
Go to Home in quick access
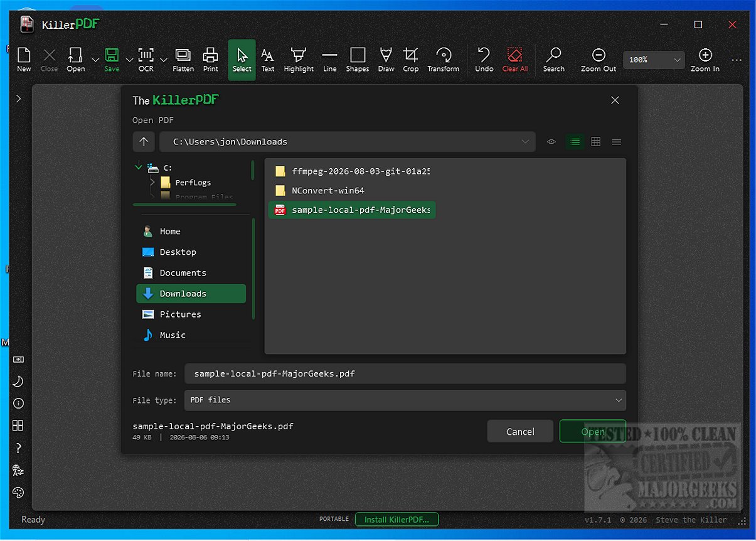coord(191,232)
